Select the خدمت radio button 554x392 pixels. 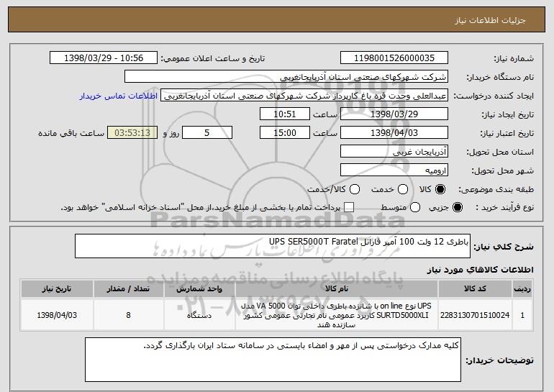tap(403, 189)
